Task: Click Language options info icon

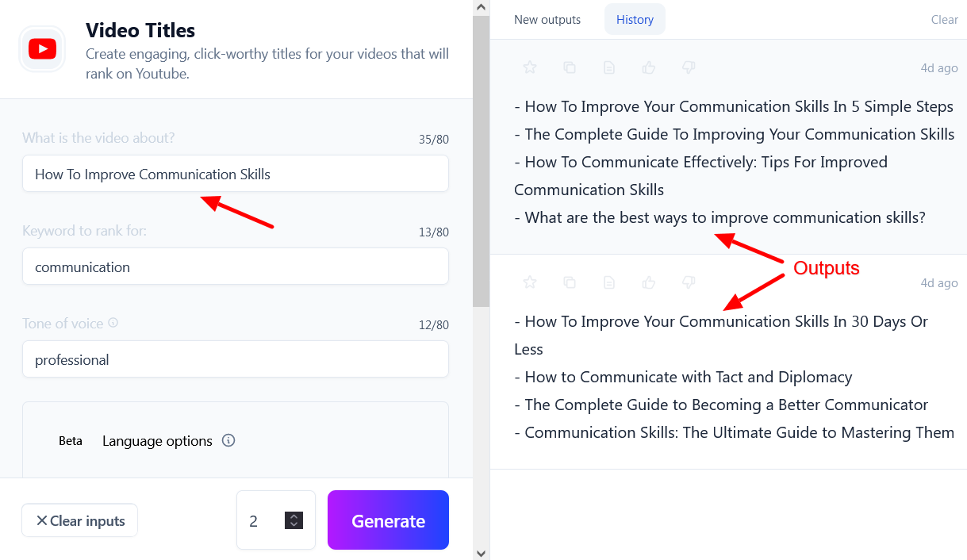Action: tap(228, 441)
